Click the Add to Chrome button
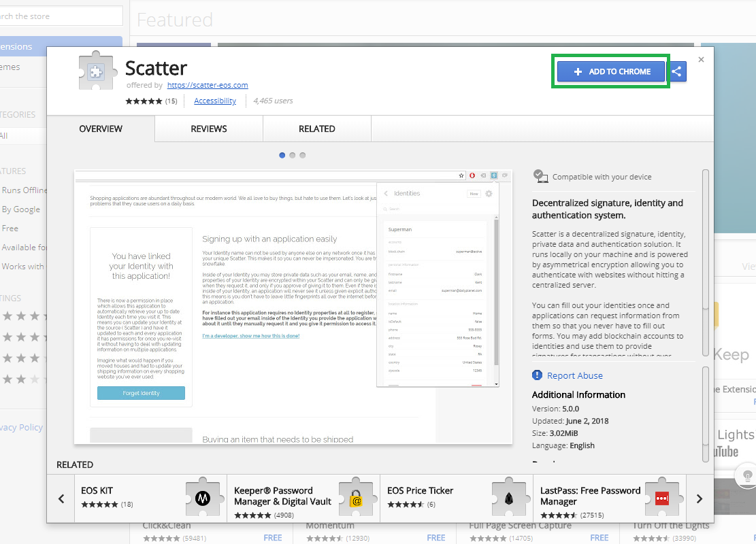 click(611, 71)
